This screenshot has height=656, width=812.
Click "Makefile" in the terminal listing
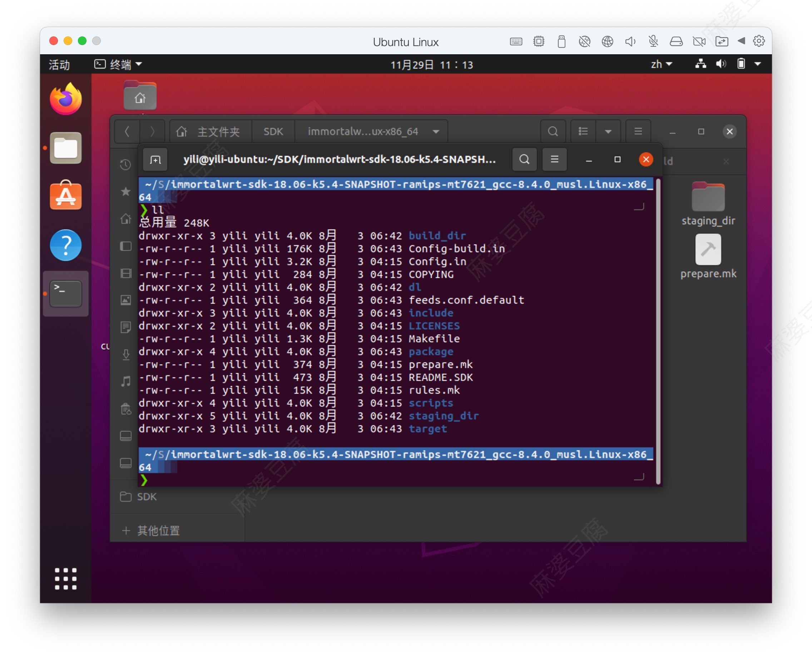pos(434,339)
